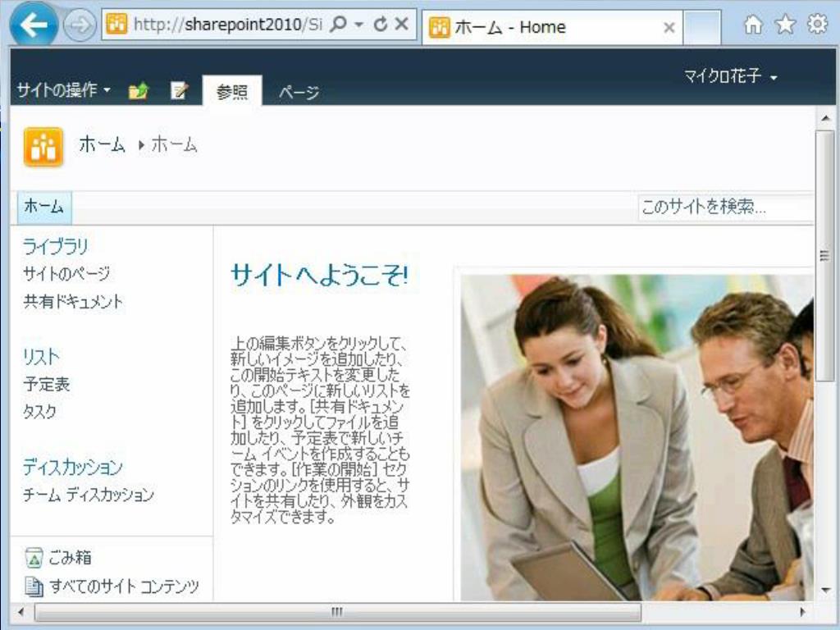
Task: Click the ごみ箱 recycle bin icon
Action: pyautogui.click(x=34, y=558)
